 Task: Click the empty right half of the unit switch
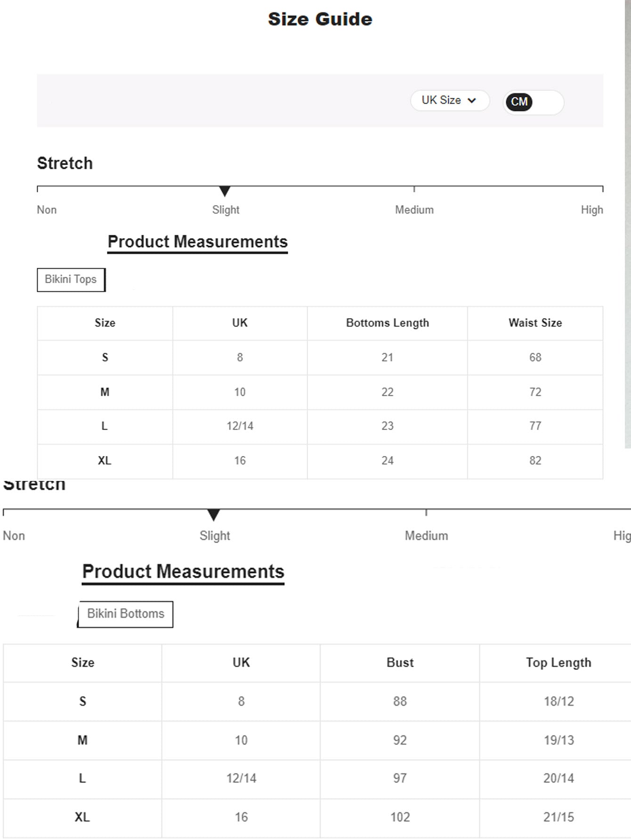pyautogui.click(x=548, y=102)
